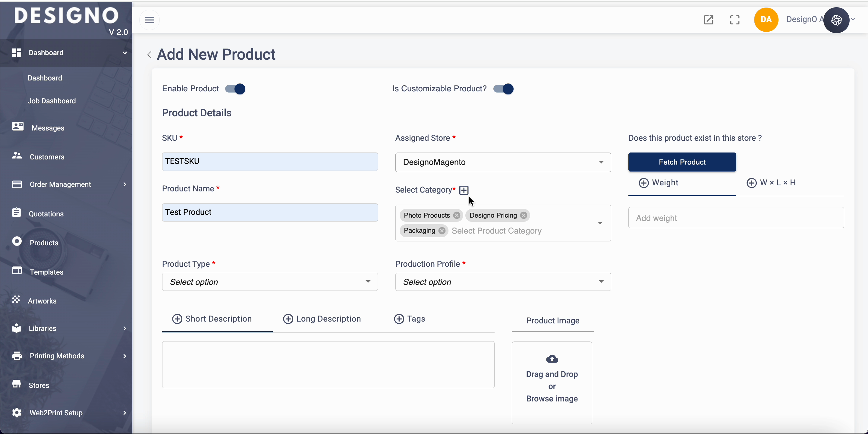
Task: Toggle the Enable Product switch
Action: point(235,89)
